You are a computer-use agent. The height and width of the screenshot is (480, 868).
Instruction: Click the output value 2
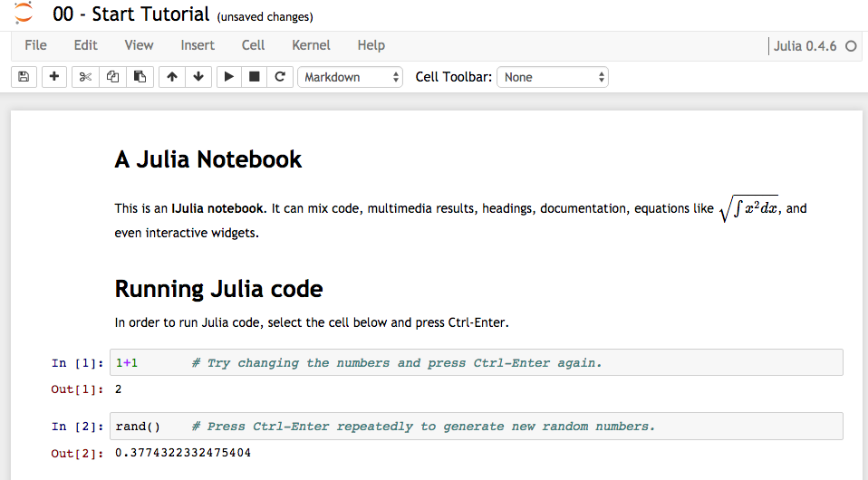coord(119,389)
